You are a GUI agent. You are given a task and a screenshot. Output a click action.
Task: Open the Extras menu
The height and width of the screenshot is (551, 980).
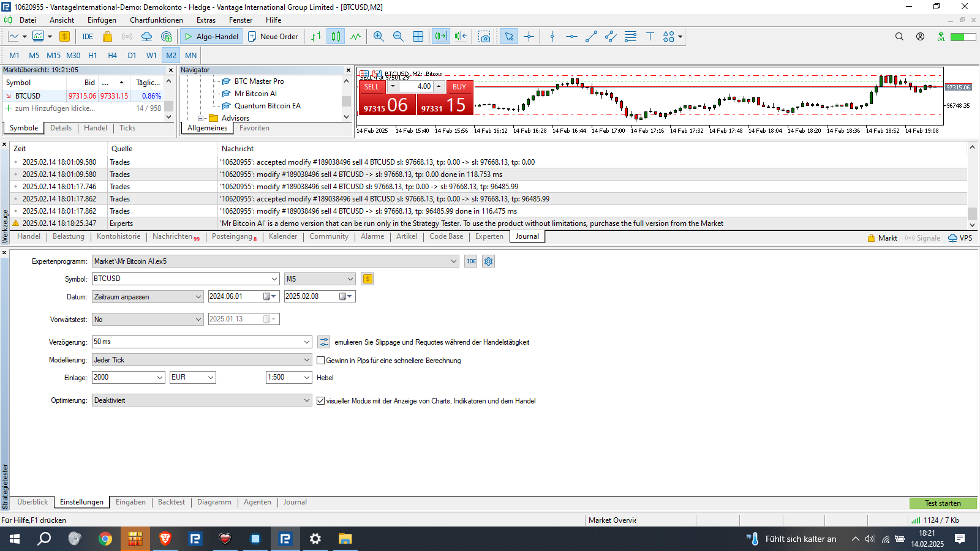(x=206, y=20)
